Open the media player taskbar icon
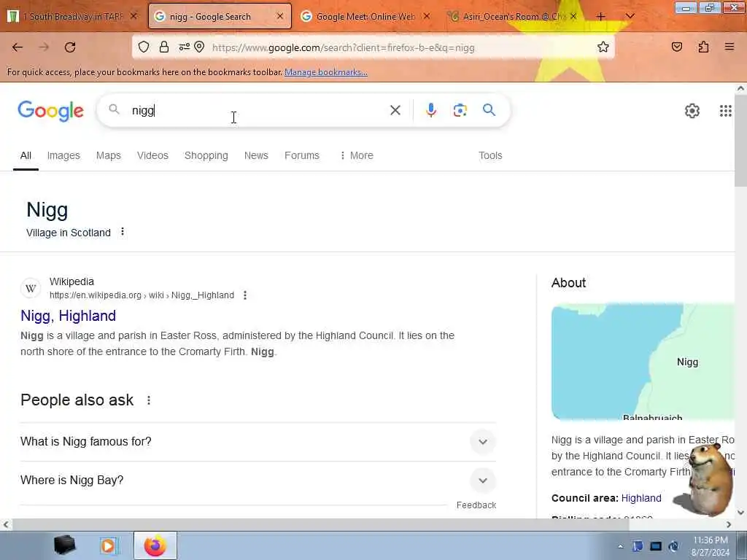Image resolution: width=747 pixels, height=560 pixels. pyautogui.click(x=108, y=545)
